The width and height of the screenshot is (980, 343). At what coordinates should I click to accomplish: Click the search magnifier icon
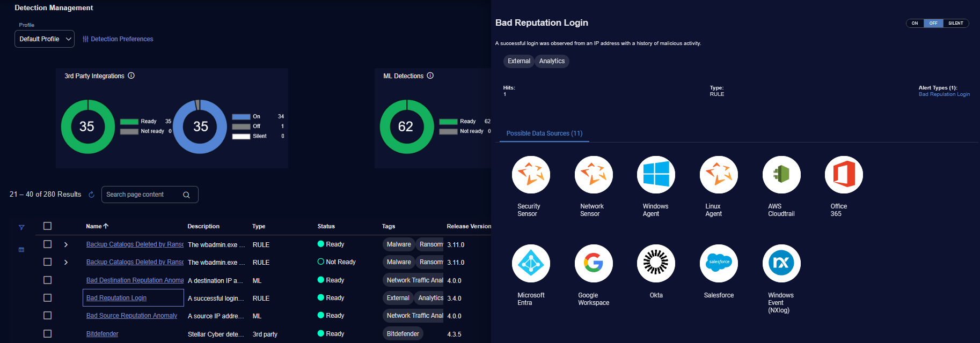(x=186, y=195)
